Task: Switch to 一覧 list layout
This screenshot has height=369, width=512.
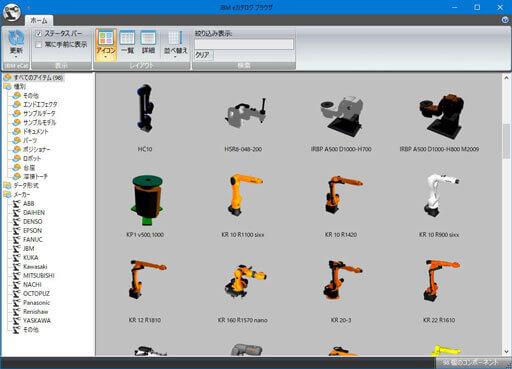Action: tap(127, 42)
